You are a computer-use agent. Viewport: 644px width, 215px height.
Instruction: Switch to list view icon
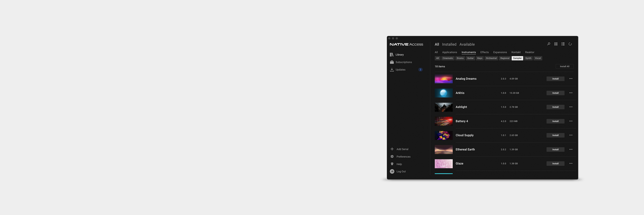pos(563,44)
